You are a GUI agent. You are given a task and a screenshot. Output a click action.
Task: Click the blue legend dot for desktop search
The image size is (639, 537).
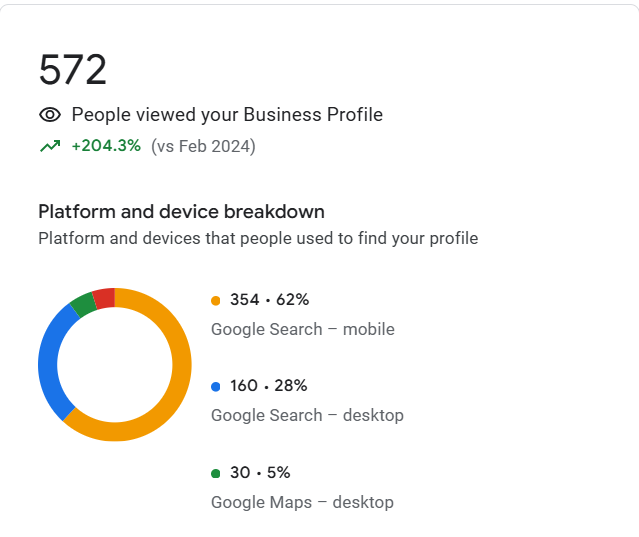click(216, 387)
